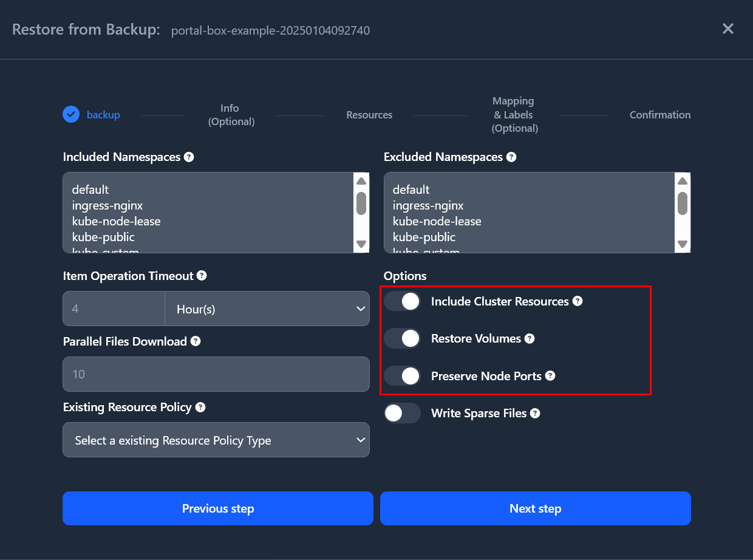Toggle Restore Volumes switch
The width and height of the screenshot is (753, 560).
click(x=402, y=338)
